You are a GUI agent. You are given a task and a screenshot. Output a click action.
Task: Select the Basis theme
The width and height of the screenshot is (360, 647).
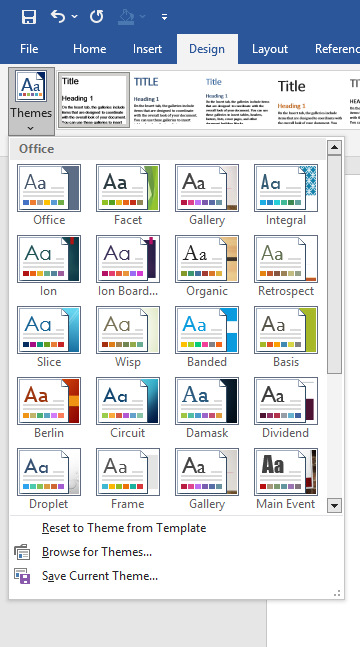pos(286,337)
